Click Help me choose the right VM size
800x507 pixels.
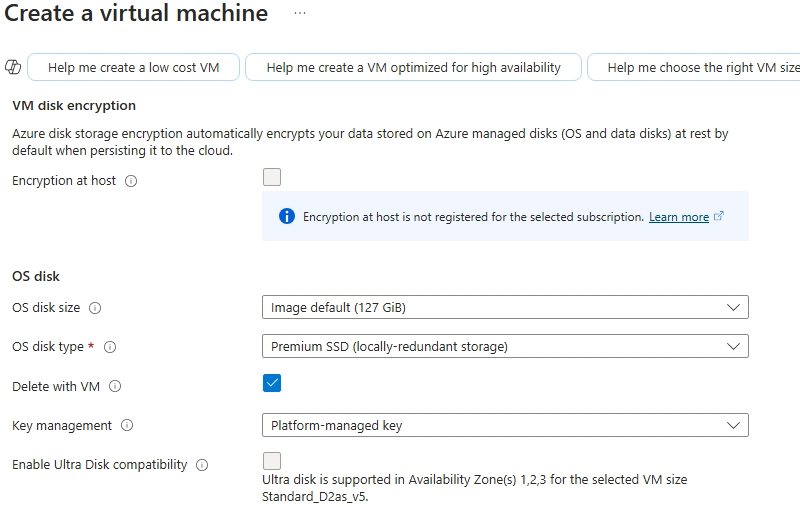click(x=694, y=67)
